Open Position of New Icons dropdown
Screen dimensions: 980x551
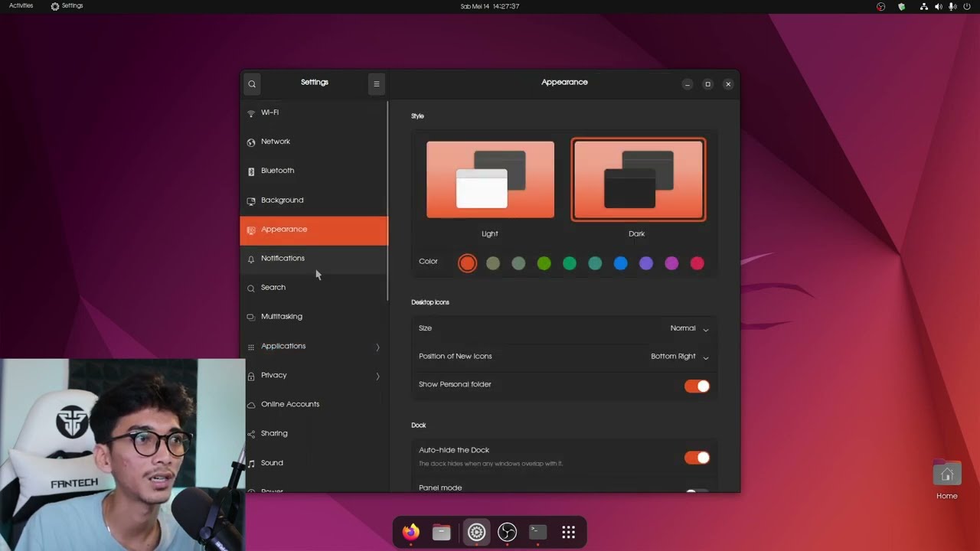coord(680,357)
